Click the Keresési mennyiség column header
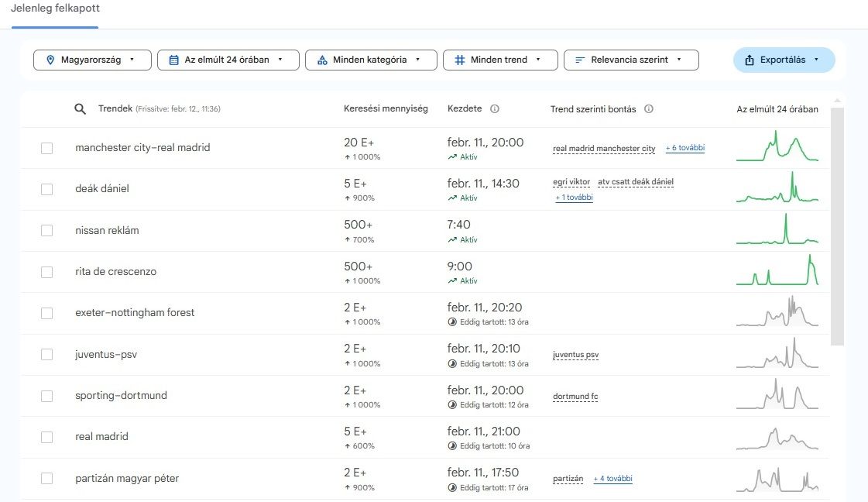Screen dimensions: 868x502 [x=386, y=108]
